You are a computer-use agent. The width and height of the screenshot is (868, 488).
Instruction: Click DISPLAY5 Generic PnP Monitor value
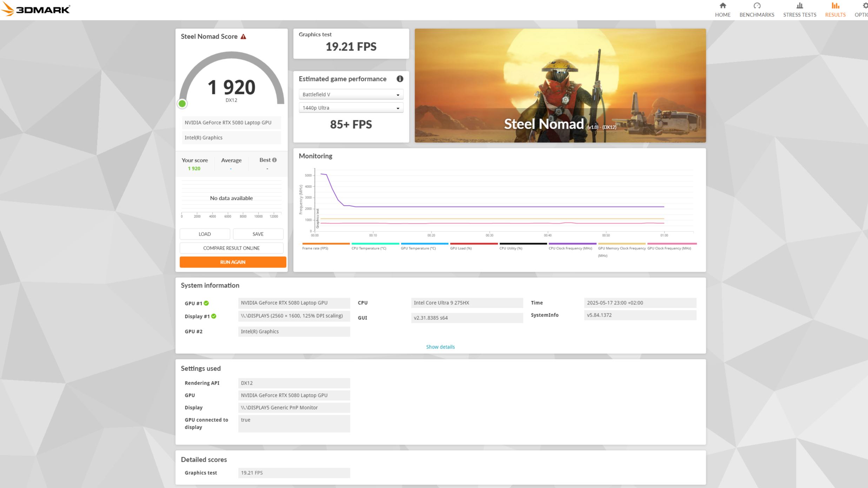tap(294, 408)
